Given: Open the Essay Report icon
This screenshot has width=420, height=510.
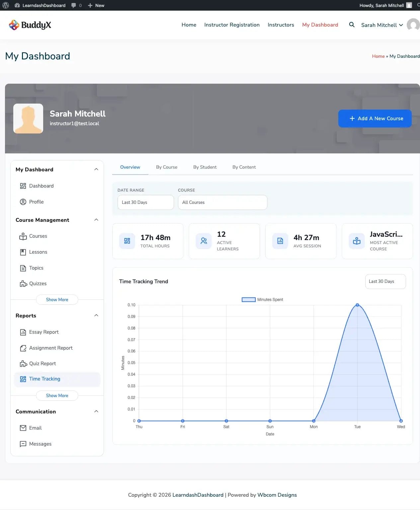Looking at the screenshot, I should coord(23,332).
